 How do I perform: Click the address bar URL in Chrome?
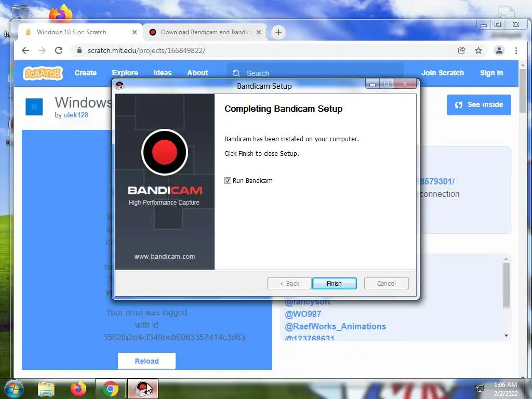[x=147, y=50]
